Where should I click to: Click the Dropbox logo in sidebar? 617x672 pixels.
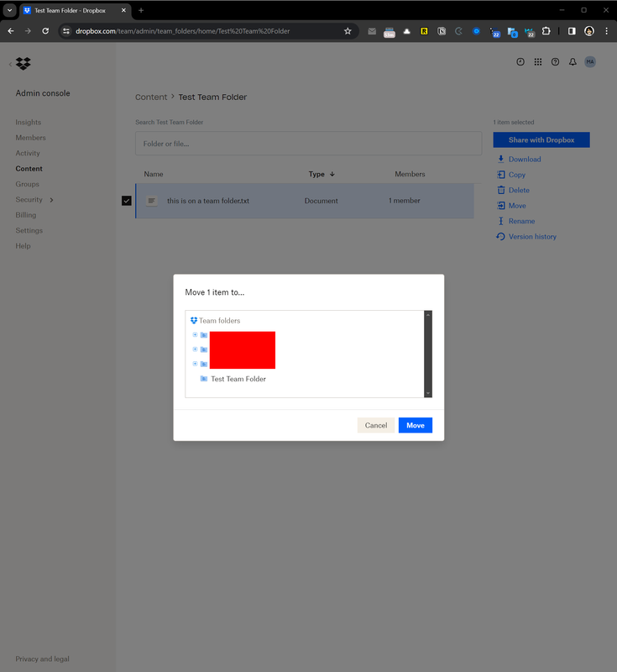pyautogui.click(x=24, y=64)
